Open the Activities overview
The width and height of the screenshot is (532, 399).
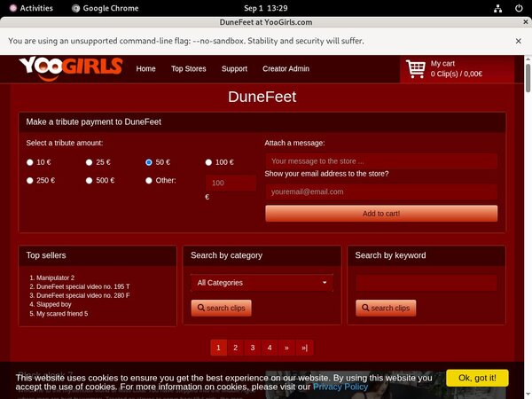click(x=29, y=7)
